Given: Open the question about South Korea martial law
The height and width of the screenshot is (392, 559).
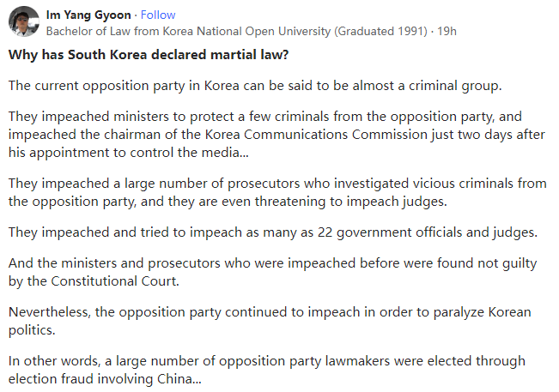Looking at the screenshot, I should (149, 55).
